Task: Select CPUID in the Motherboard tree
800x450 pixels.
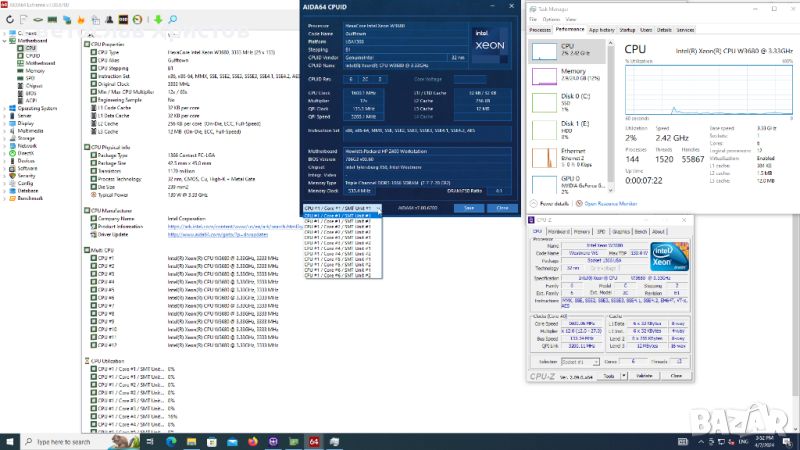Action: pyautogui.click(x=33, y=55)
